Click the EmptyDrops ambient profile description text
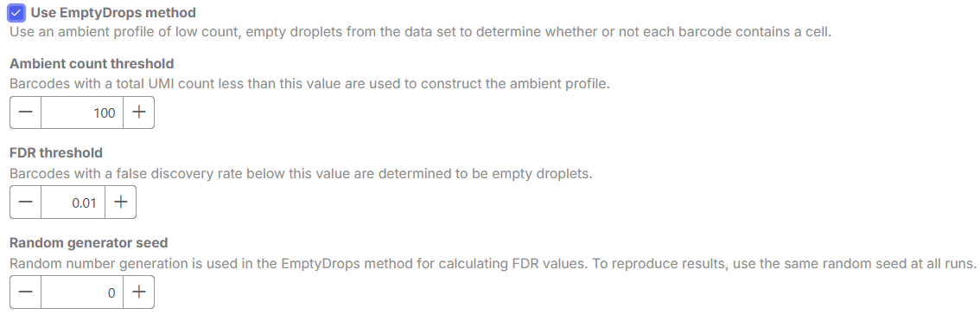The height and width of the screenshot is (321, 980). pyautogui.click(x=421, y=33)
